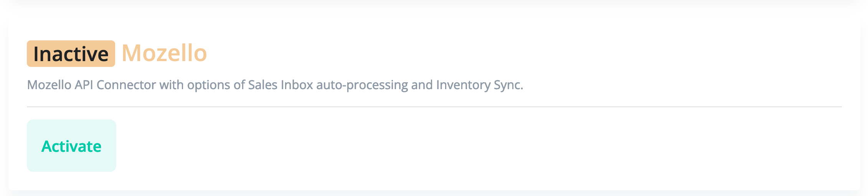
Task: Click the Mozello API Connector description text
Action: coord(275,85)
